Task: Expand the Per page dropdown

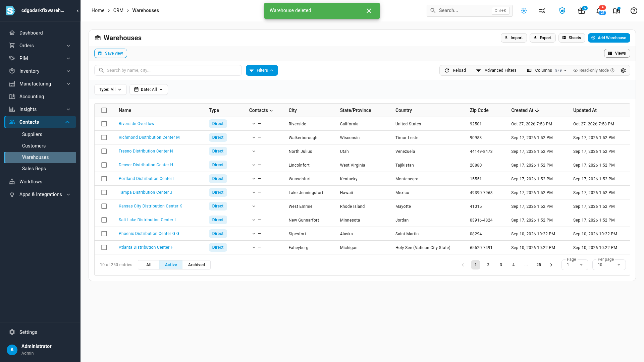Action: coord(609,265)
